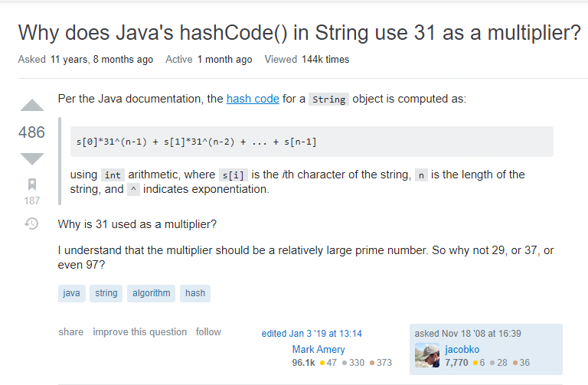Select the 'java' tag
This screenshot has width=588, height=385.
pos(72,293)
